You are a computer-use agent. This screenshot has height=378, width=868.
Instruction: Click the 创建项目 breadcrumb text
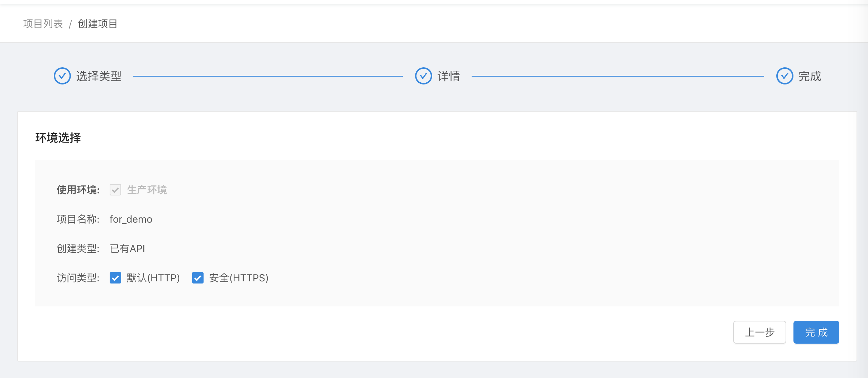(x=97, y=24)
